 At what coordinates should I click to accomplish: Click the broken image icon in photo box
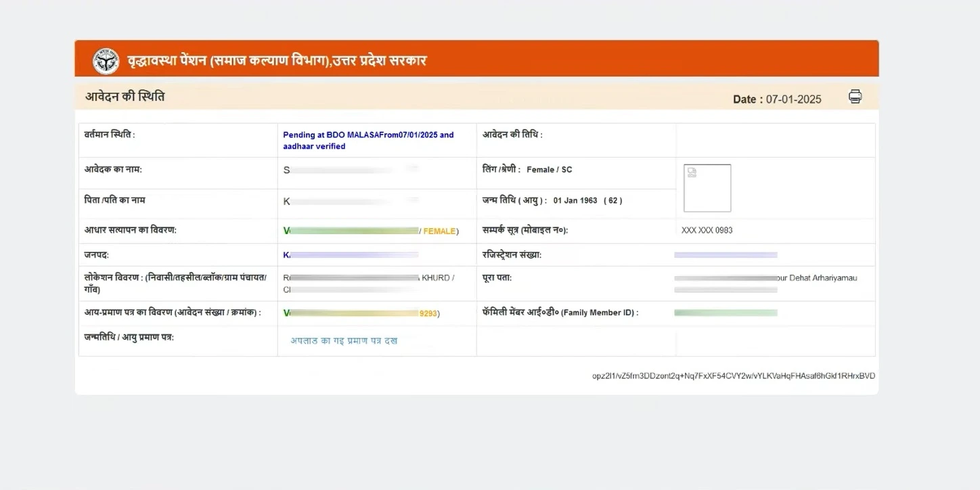[692, 173]
